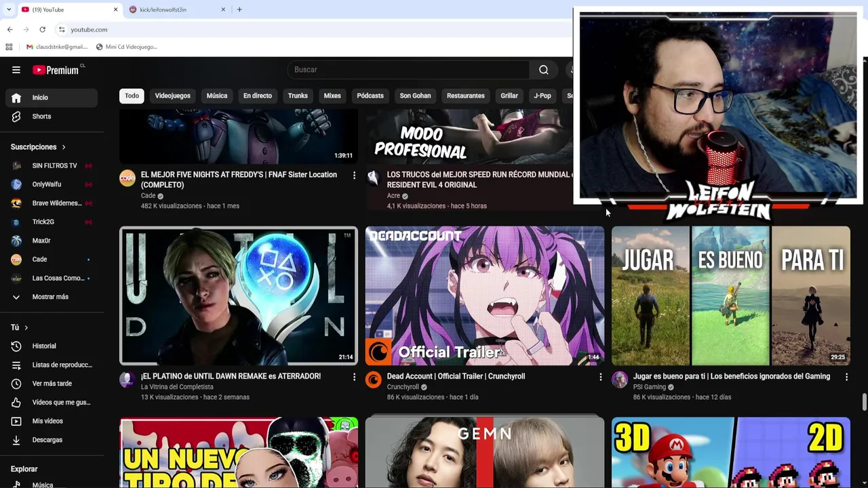Viewport: 868px width, 488px height.
Task: Click the Cade channel avatar under FNAF video
Action: [127, 178]
